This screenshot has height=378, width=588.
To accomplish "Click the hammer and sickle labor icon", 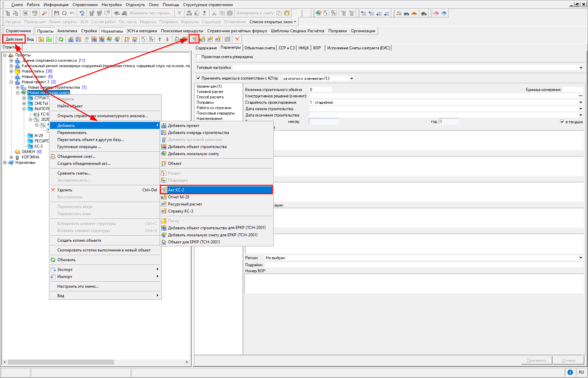I will pos(398,13).
